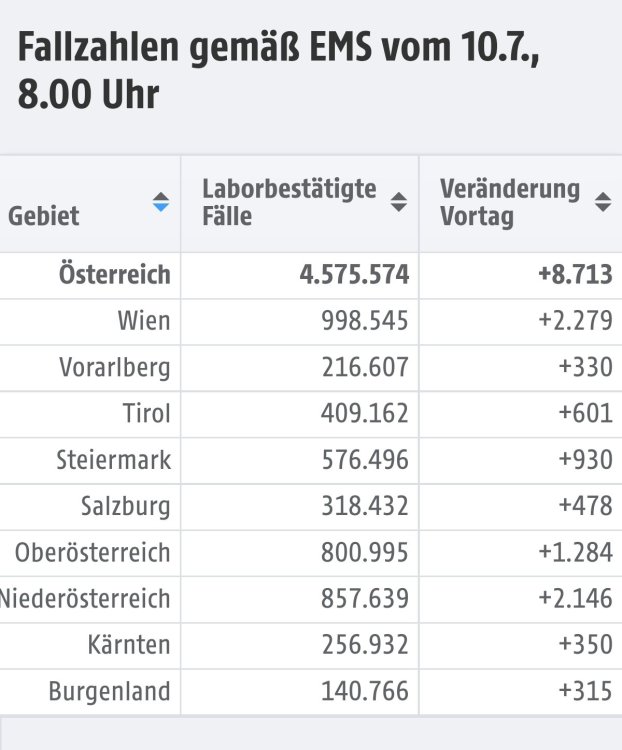
Task: Select the Tirol row label
Action: [146, 413]
